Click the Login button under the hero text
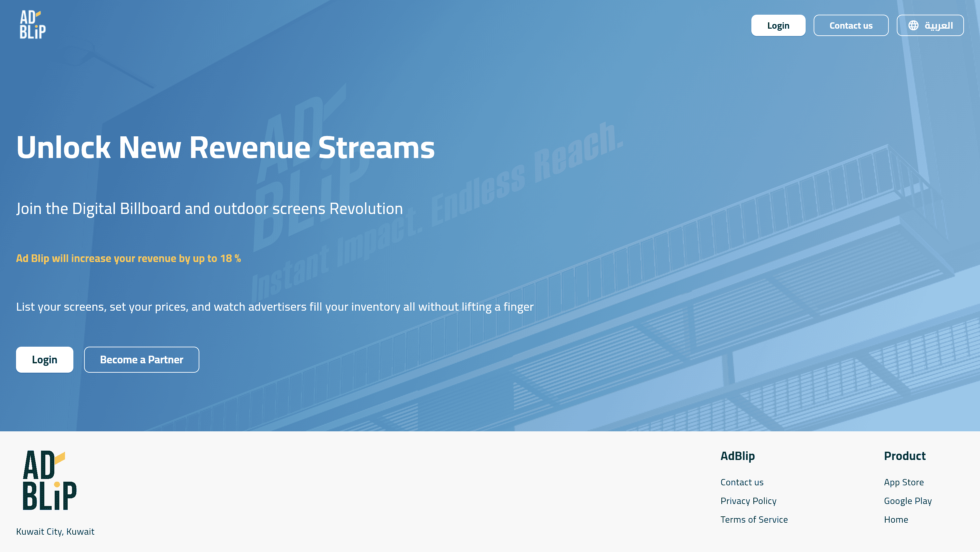The image size is (980, 552). (x=45, y=360)
